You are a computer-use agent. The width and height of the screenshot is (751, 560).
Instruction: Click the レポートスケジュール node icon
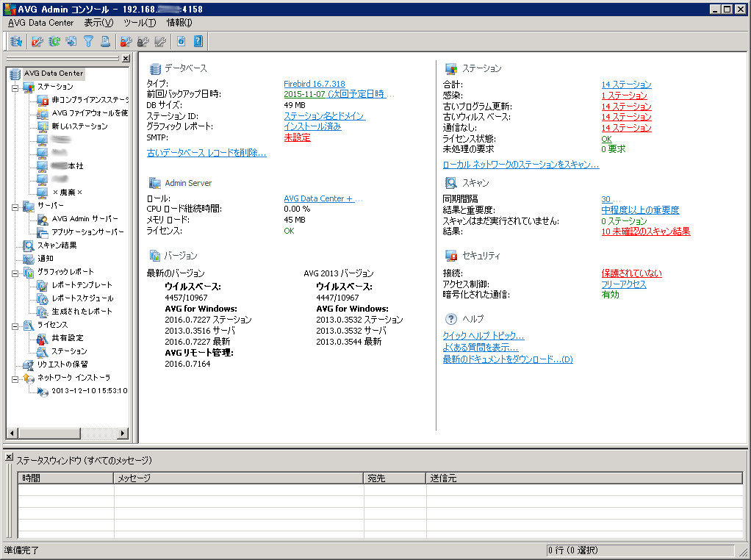point(43,298)
